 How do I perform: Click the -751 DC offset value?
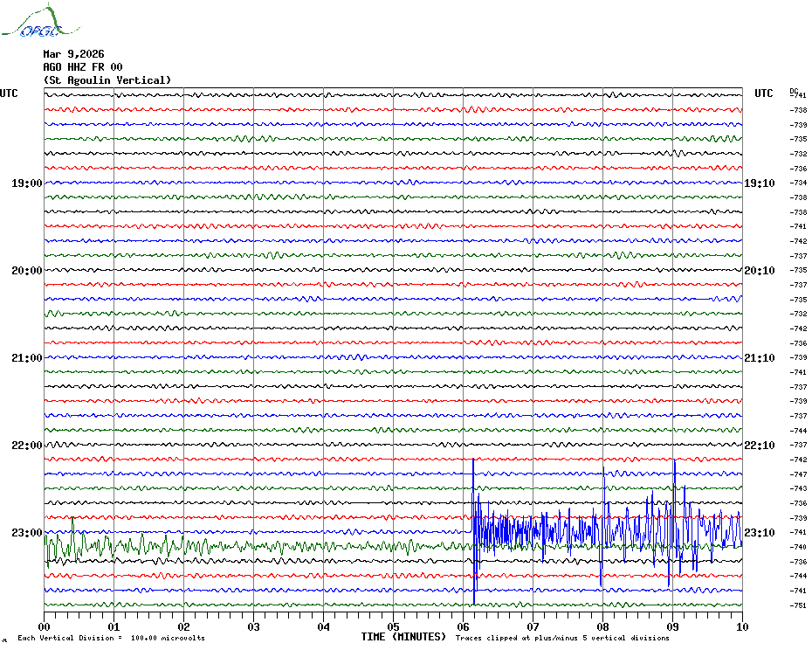point(798,605)
